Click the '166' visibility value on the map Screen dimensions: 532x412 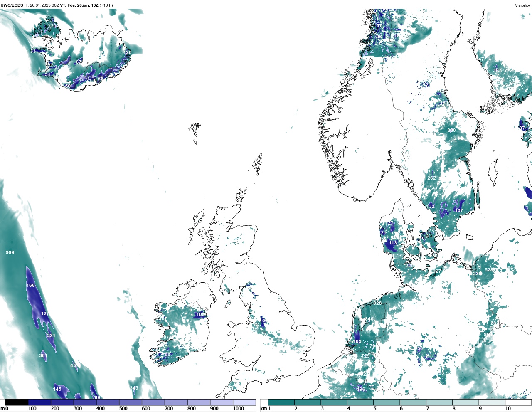click(31, 285)
